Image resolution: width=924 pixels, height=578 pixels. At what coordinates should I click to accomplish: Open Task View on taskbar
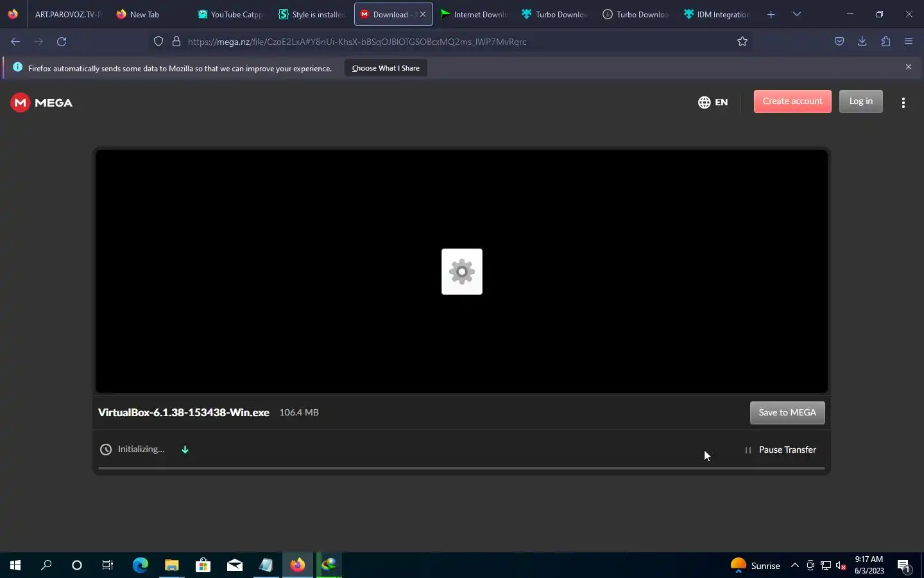point(108,565)
